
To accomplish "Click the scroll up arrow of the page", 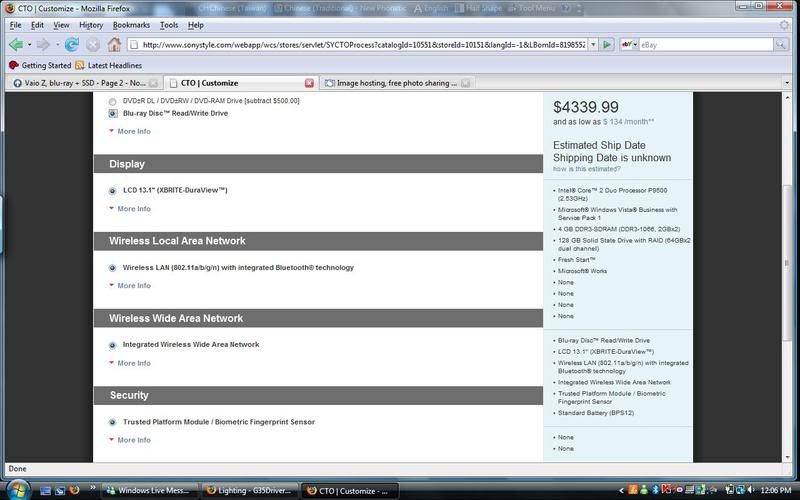I will point(787,97).
